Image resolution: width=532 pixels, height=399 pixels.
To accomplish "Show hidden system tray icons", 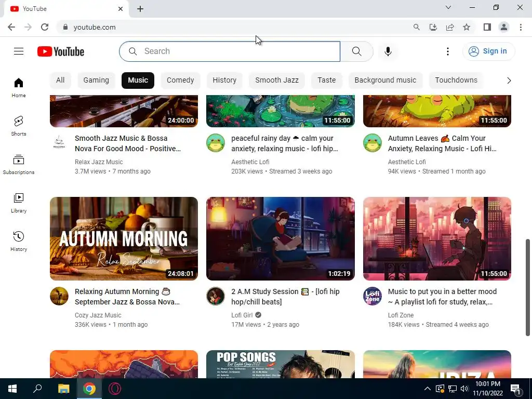I will click(x=427, y=389).
